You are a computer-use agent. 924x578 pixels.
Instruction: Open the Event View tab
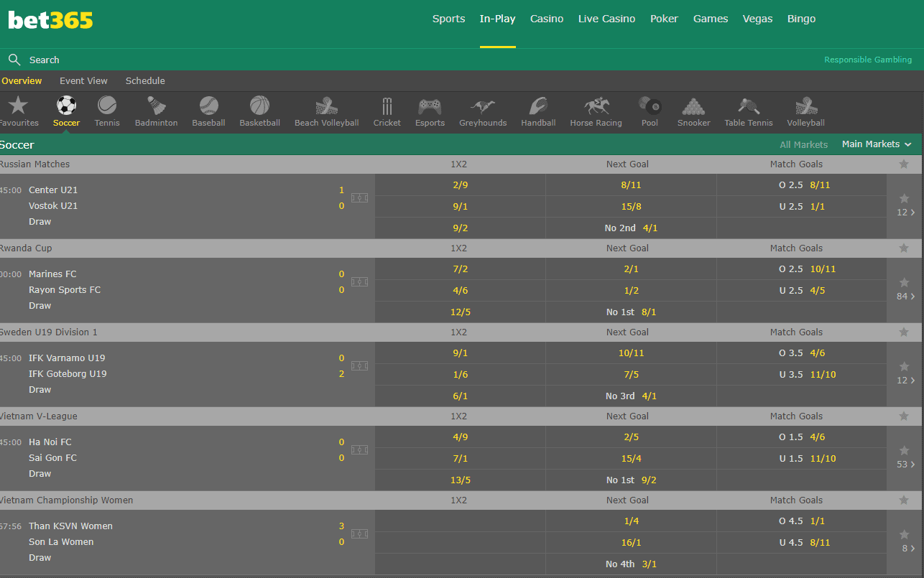pos(83,81)
